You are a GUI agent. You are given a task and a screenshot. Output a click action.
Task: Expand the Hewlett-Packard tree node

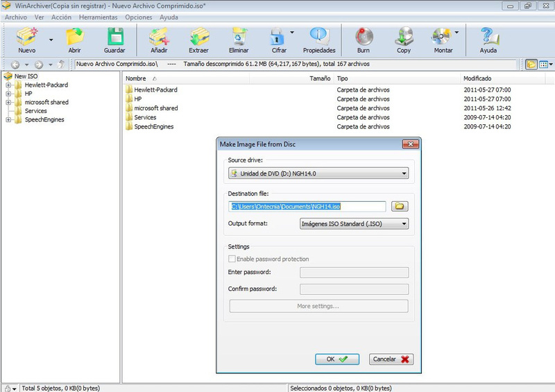pyautogui.click(x=8, y=85)
